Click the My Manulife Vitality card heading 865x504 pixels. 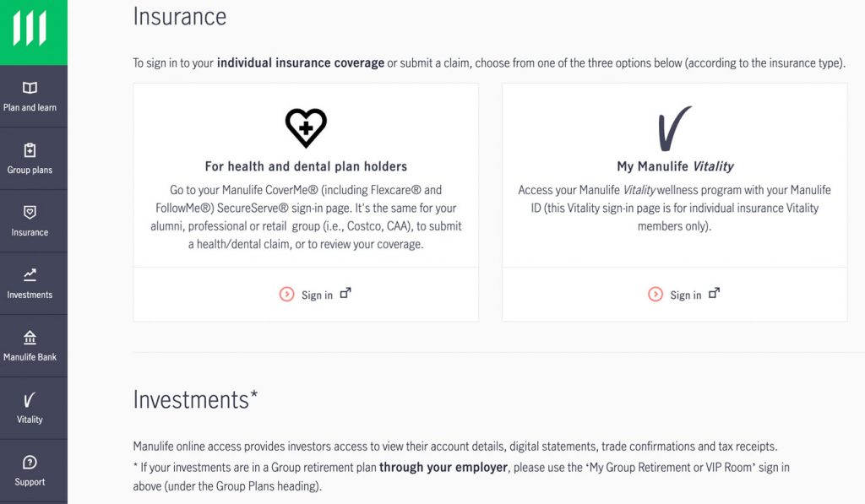coord(675,166)
